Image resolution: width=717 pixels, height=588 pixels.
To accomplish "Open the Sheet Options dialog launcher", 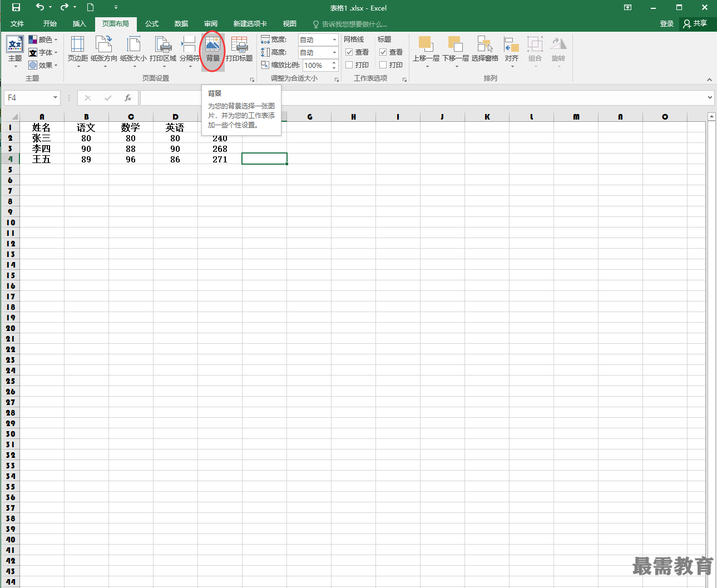I will 404,80.
